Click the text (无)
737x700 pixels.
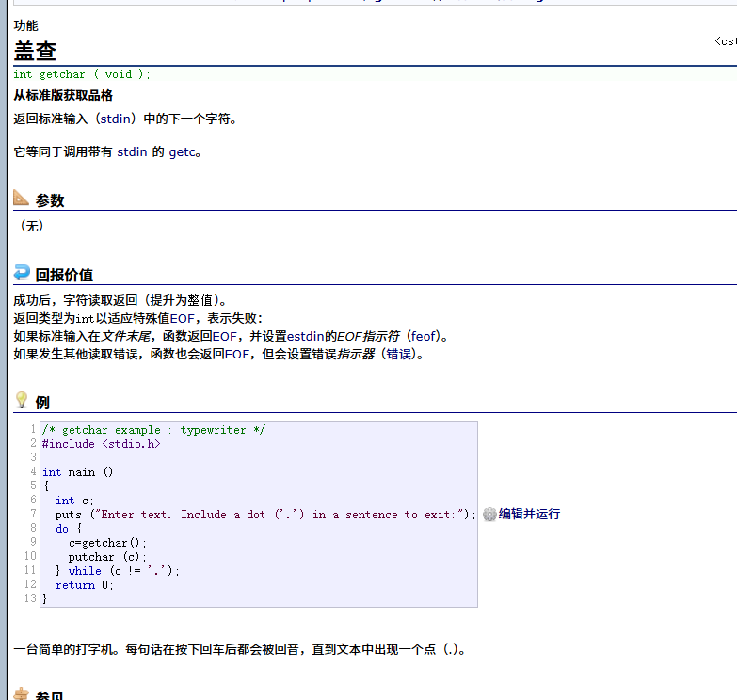coord(32,226)
